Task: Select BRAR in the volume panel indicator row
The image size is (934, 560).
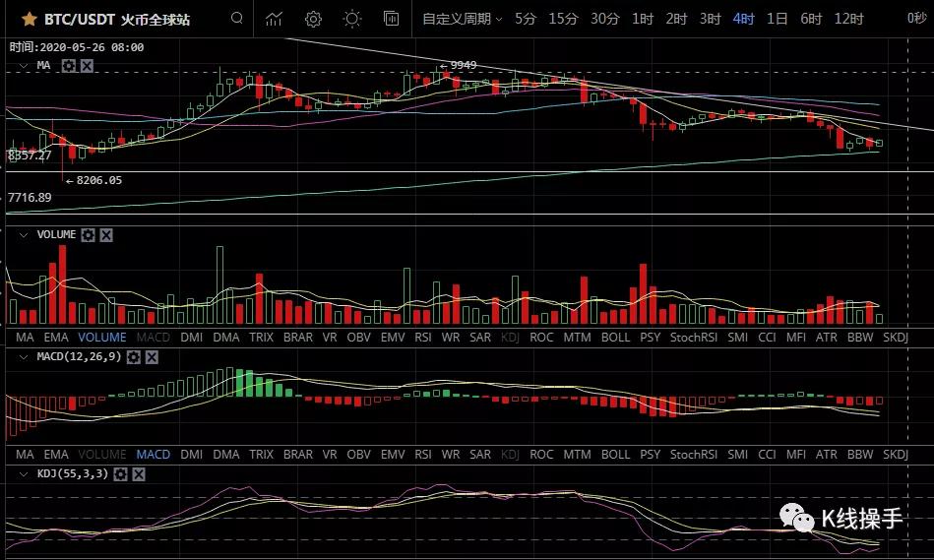Action: pyautogui.click(x=298, y=338)
